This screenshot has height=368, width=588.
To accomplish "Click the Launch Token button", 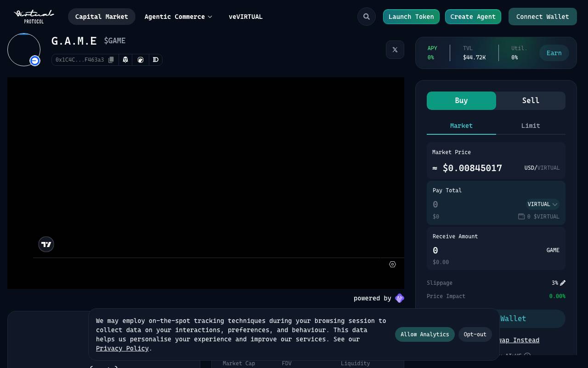I will pos(411,17).
